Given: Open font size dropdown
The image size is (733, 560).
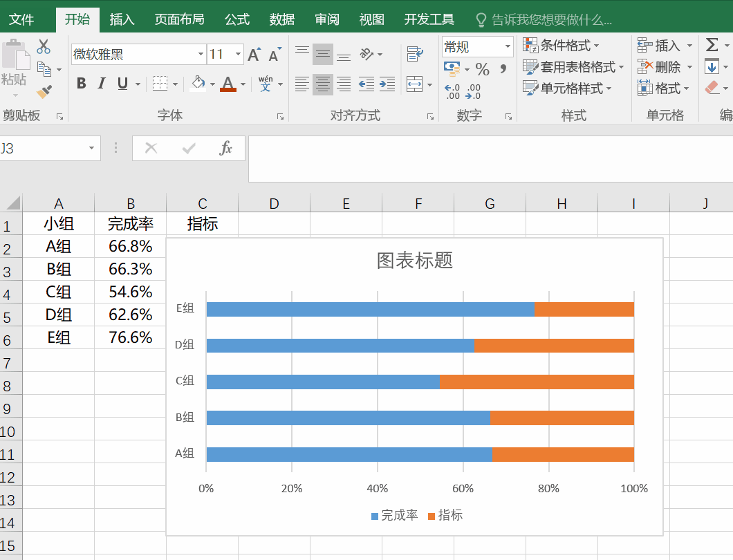Looking at the screenshot, I should click(238, 54).
